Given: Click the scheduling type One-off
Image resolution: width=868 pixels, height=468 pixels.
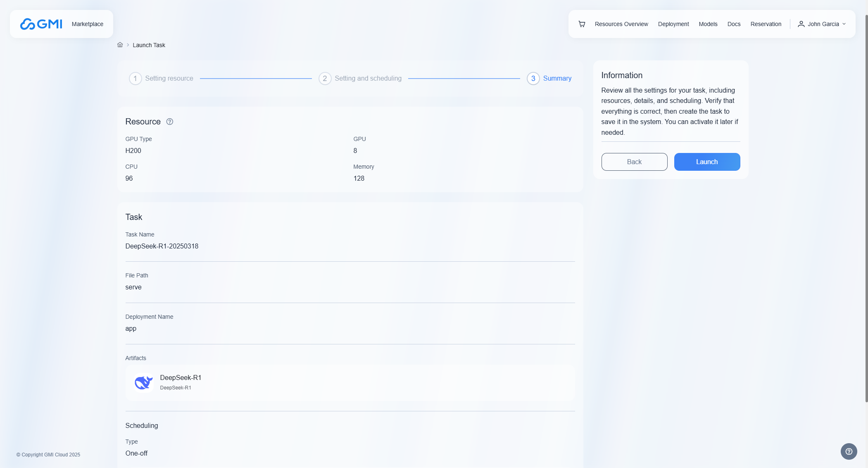Looking at the screenshot, I should click(x=136, y=453).
